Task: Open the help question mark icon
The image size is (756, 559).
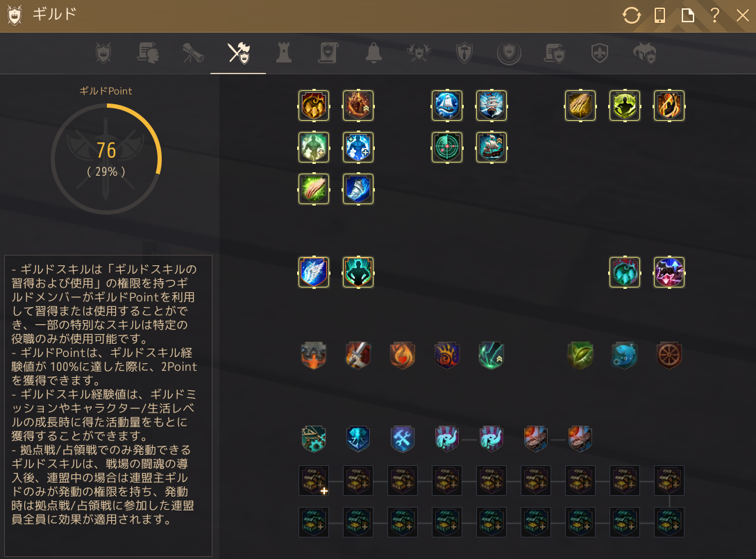Action: tap(715, 15)
